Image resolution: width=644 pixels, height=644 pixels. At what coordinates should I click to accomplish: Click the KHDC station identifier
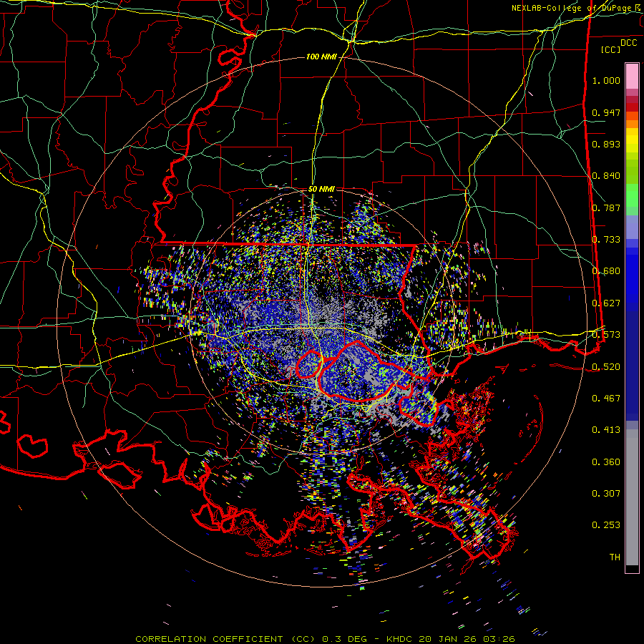pos(401,639)
